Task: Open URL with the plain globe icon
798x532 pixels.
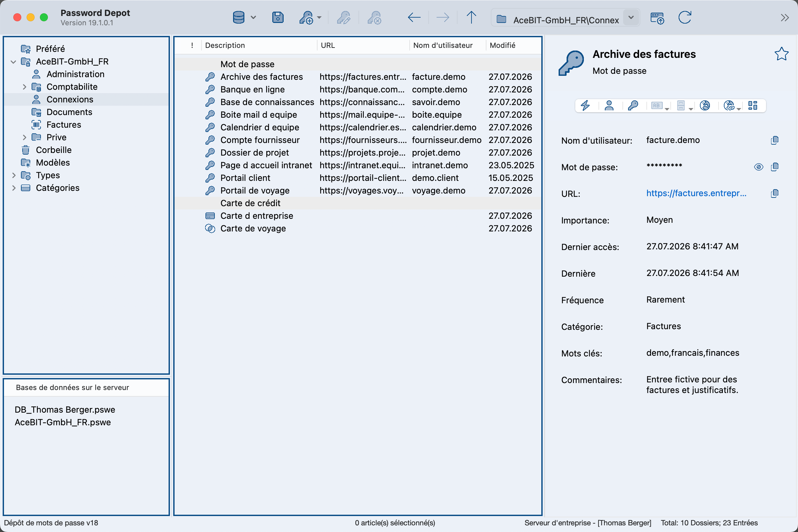Action: pyautogui.click(x=705, y=105)
